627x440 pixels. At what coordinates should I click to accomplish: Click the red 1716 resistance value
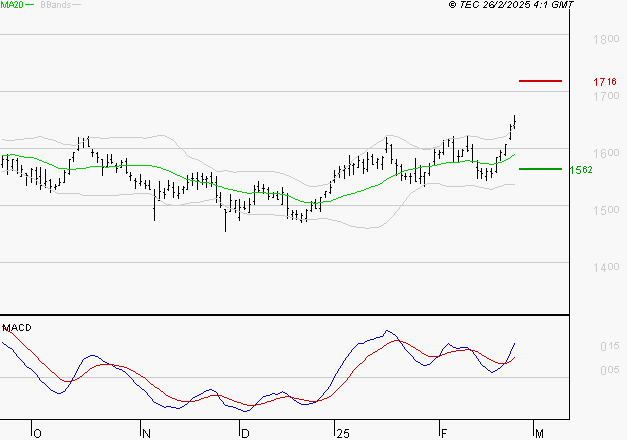tap(605, 82)
